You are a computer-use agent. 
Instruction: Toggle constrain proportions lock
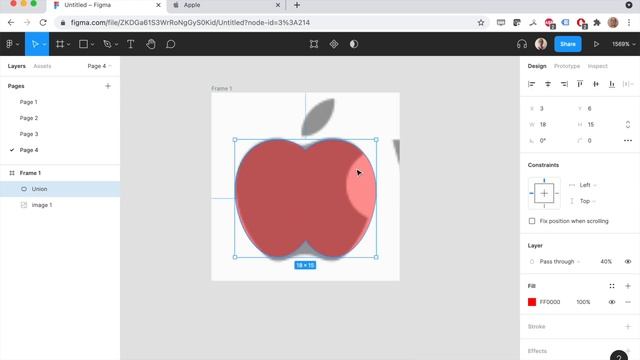coord(628,124)
